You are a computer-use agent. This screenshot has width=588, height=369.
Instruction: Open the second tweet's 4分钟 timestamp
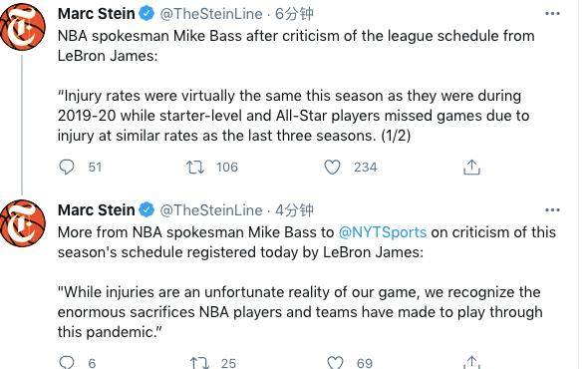click(x=294, y=210)
